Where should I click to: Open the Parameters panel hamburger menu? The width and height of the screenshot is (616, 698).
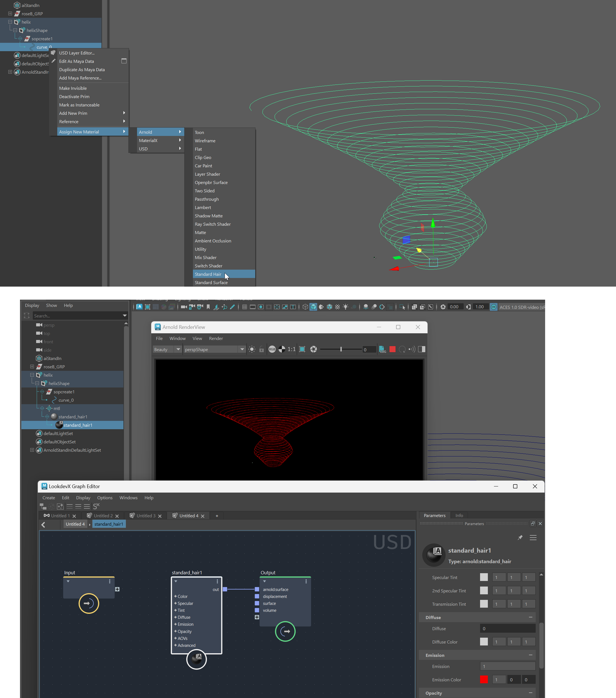pyautogui.click(x=533, y=538)
